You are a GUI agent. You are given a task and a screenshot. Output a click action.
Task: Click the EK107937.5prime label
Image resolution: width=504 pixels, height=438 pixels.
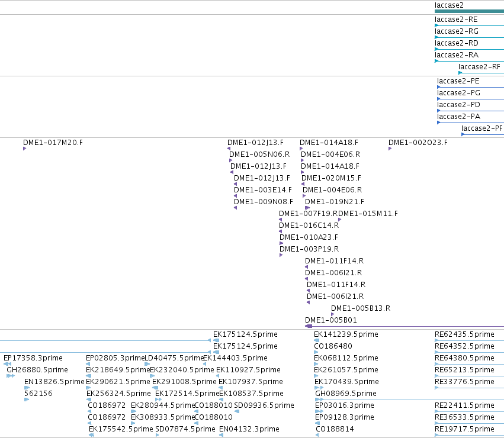tap(251, 382)
